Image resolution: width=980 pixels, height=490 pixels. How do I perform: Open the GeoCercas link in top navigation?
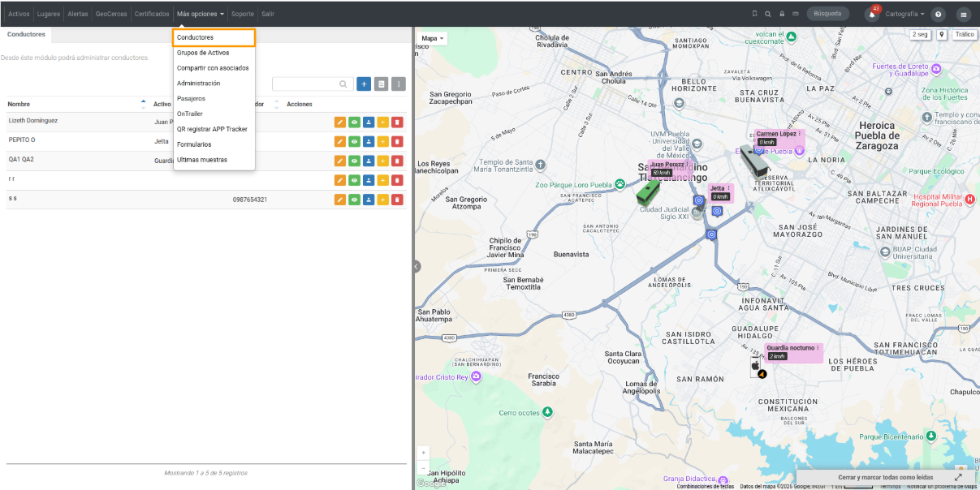(111, 14)
